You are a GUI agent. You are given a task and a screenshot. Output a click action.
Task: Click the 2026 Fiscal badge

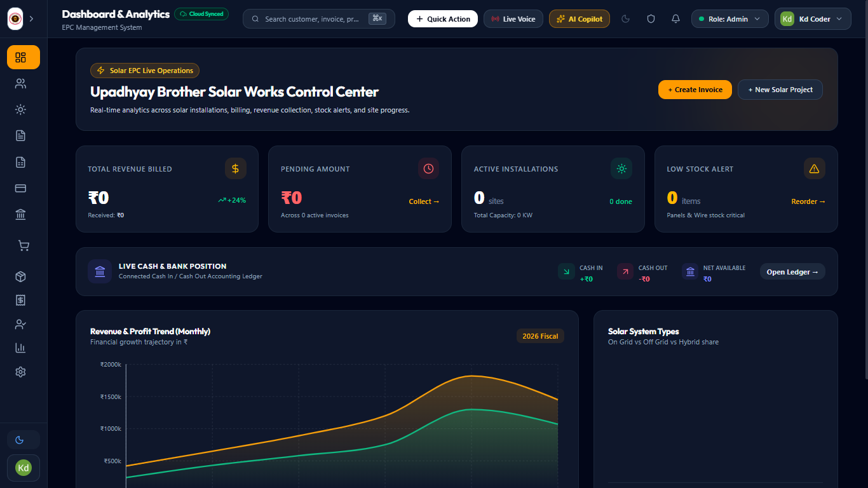click(540, 336)
